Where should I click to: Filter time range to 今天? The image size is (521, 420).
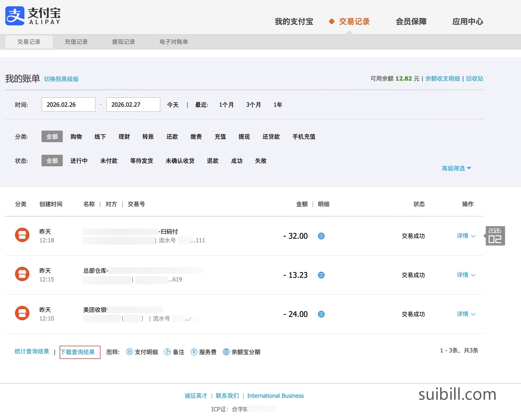tap(173, 105)
